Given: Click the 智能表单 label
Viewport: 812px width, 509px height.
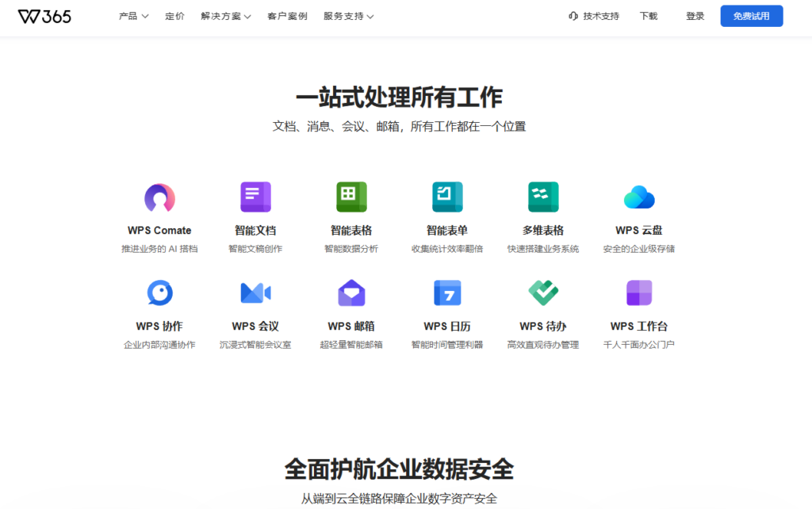Looking at the screenshot, I should point(447,231).
